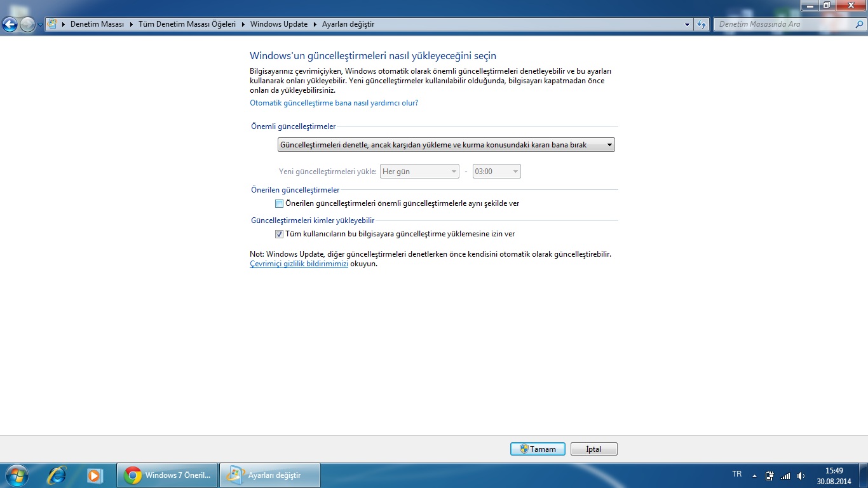Viewport: 868px width, 488px height.
Task: Click the Forward navigation arrow button
Action: pyautogui.click(x=27, y=25)
